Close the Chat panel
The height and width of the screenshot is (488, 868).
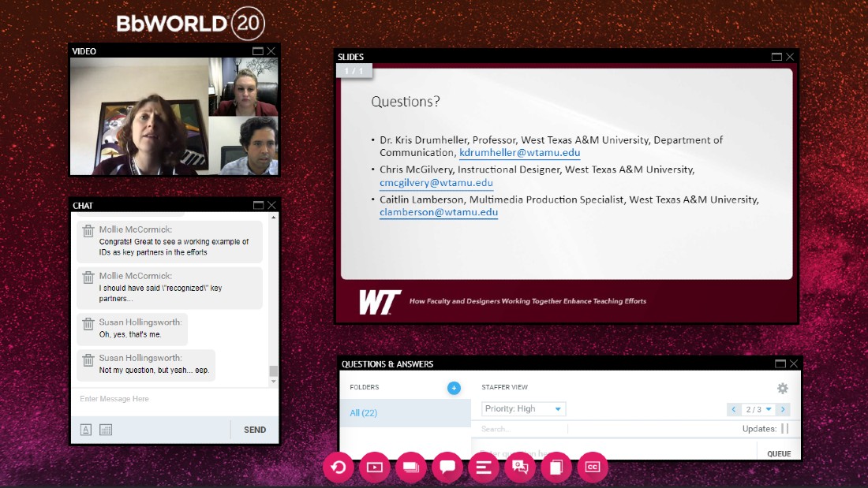tap(271, 205)
